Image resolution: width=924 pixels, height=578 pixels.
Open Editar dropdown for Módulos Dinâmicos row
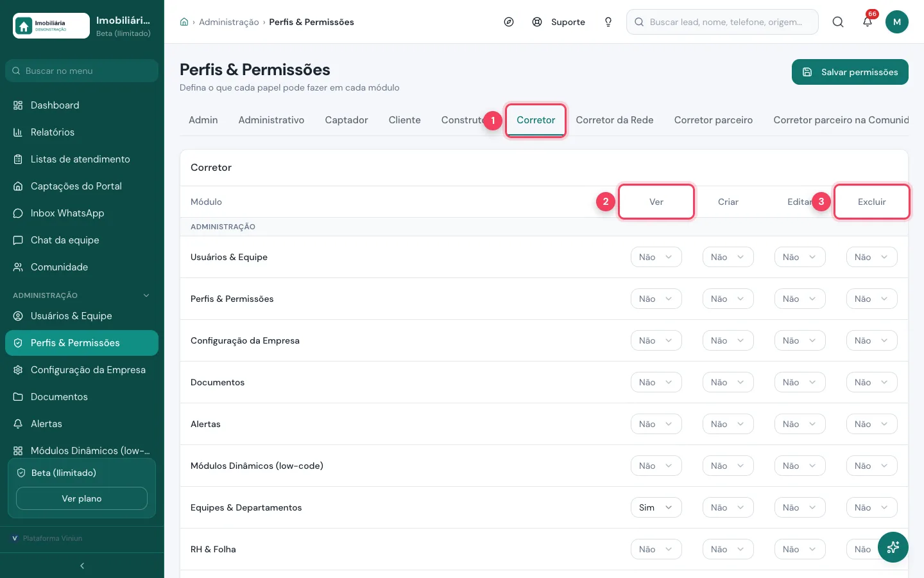[800, 466]
